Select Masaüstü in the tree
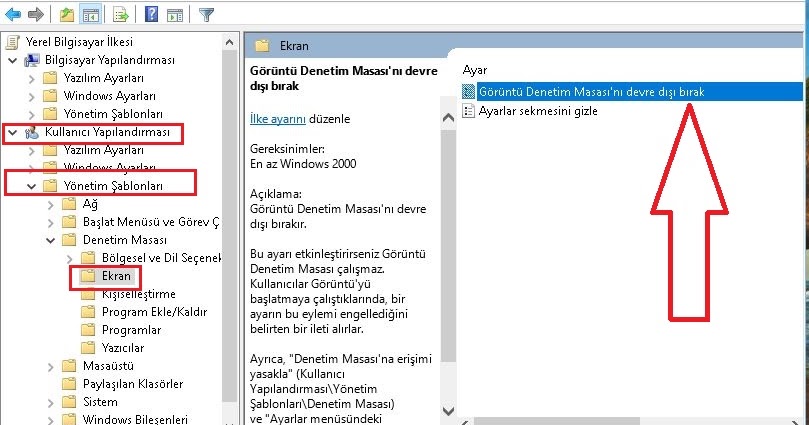The width and height of the screenshot is (809, 425). click(x=108, y=366)
